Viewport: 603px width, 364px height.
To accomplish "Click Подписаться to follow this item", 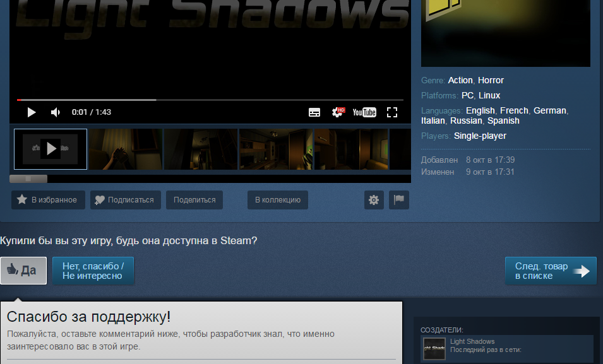I will (126, 200).
